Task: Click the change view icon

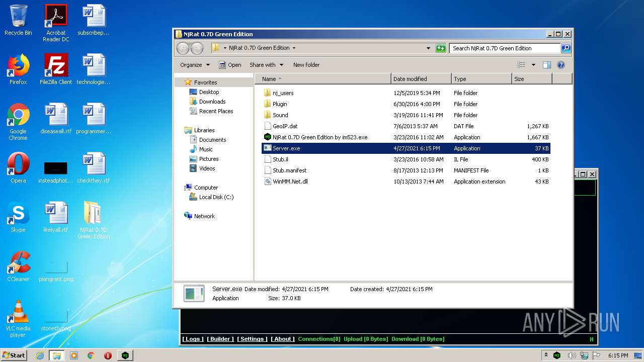Action: (x=521, y=65)
